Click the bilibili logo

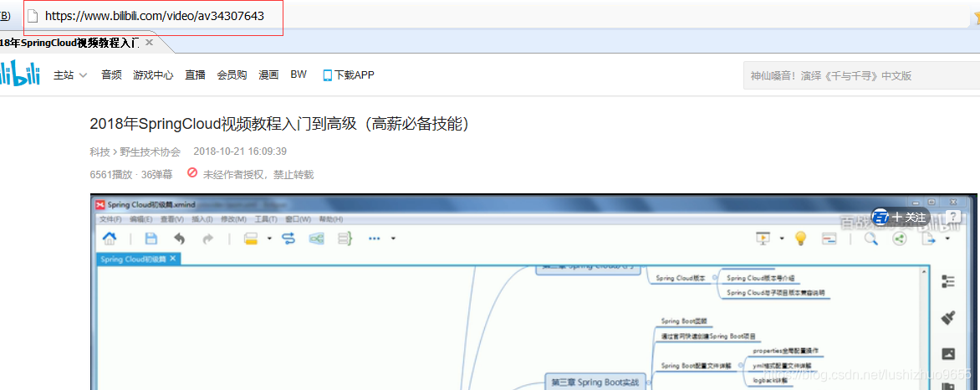[18, 74]
